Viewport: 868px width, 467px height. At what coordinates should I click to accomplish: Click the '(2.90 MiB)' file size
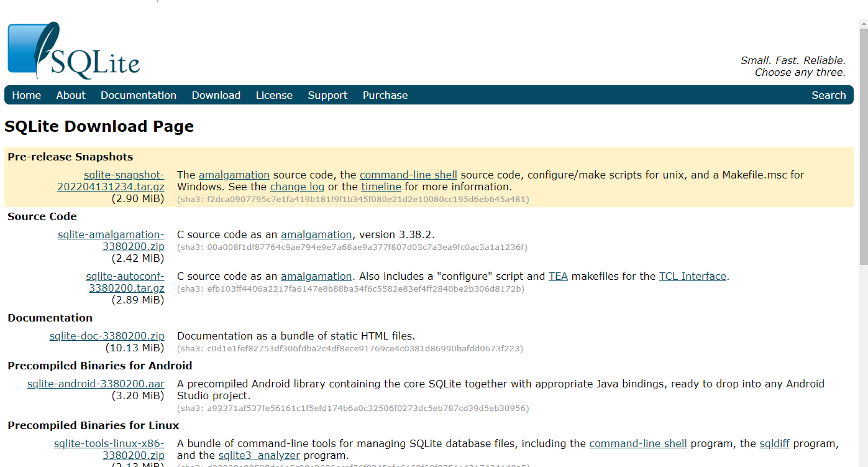pyautogui.click(x=138, y=198)
